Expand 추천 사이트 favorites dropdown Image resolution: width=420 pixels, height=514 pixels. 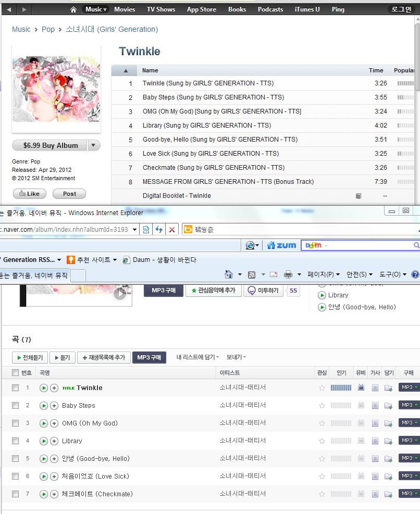pyautogui.click(x=115, y=260)
